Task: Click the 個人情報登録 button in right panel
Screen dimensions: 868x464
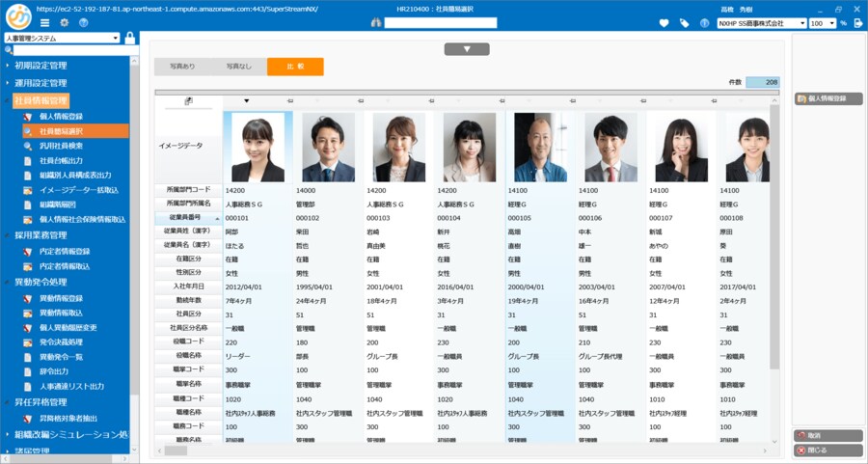Action: tap(827, 98)
